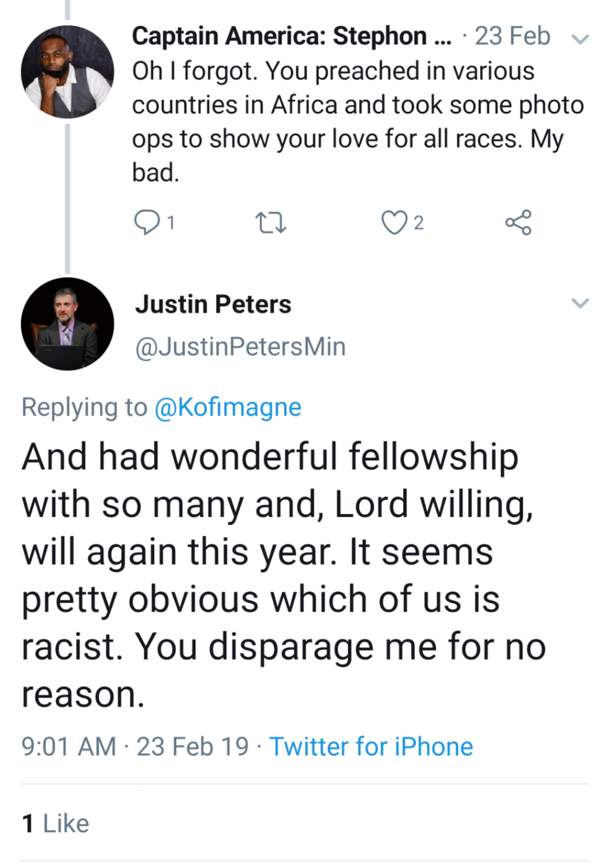
Task: Share Captain America's tweet via share icon
Action: click(x=518, y=223)
